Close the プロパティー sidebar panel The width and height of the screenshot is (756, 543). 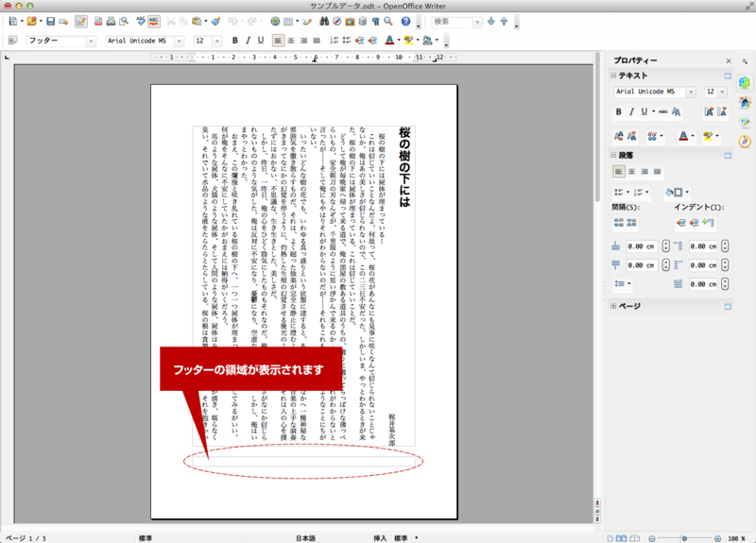[x=728, y=60]
